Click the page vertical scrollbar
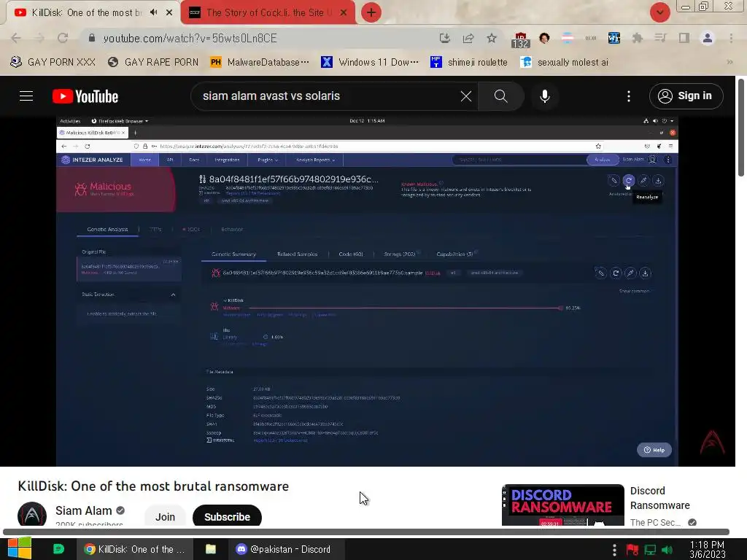Image resolution: width=747 pixels, height=560 pixels. click(x=741, y=128)
